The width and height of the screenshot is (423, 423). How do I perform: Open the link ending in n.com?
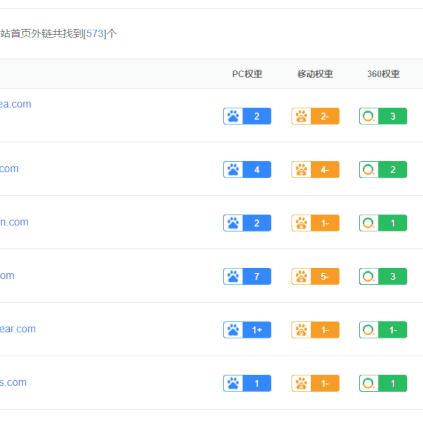(14, 222)
